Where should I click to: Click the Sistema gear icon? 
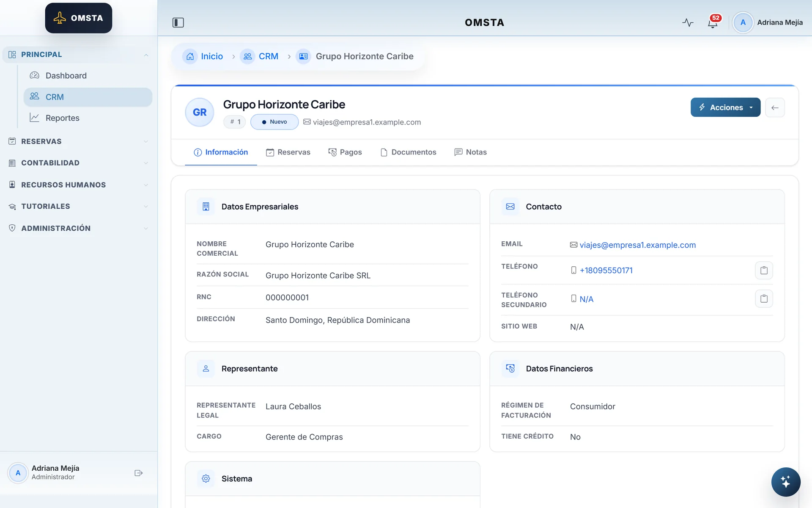tap(206, 479)
